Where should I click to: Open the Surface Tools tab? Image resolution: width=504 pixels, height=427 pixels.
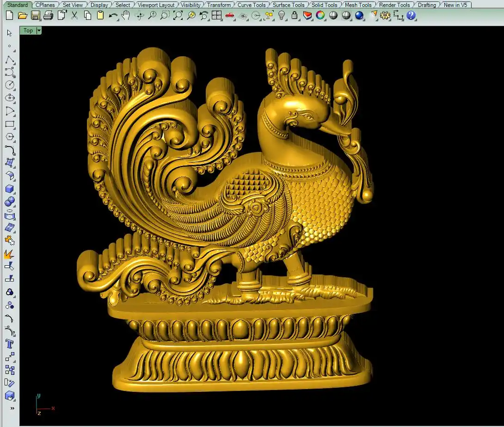289,5
